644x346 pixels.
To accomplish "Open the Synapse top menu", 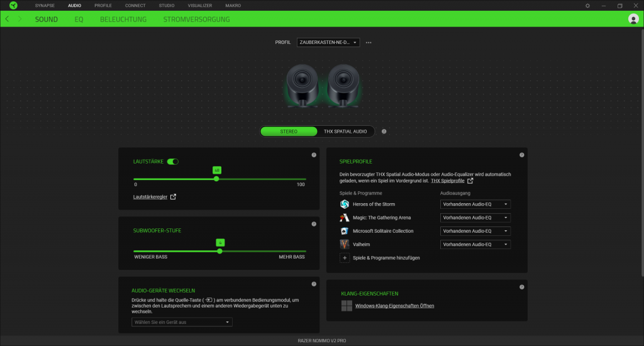I will (45, 6).
